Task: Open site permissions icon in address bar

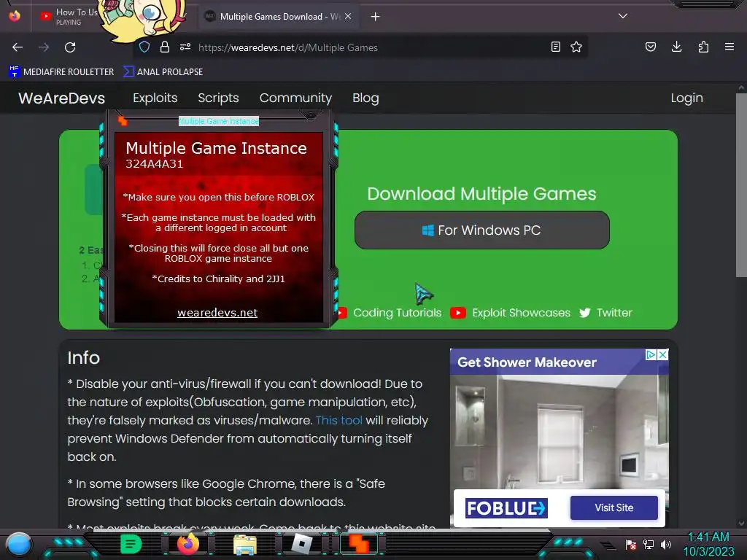Action: (x=185, y=47)
